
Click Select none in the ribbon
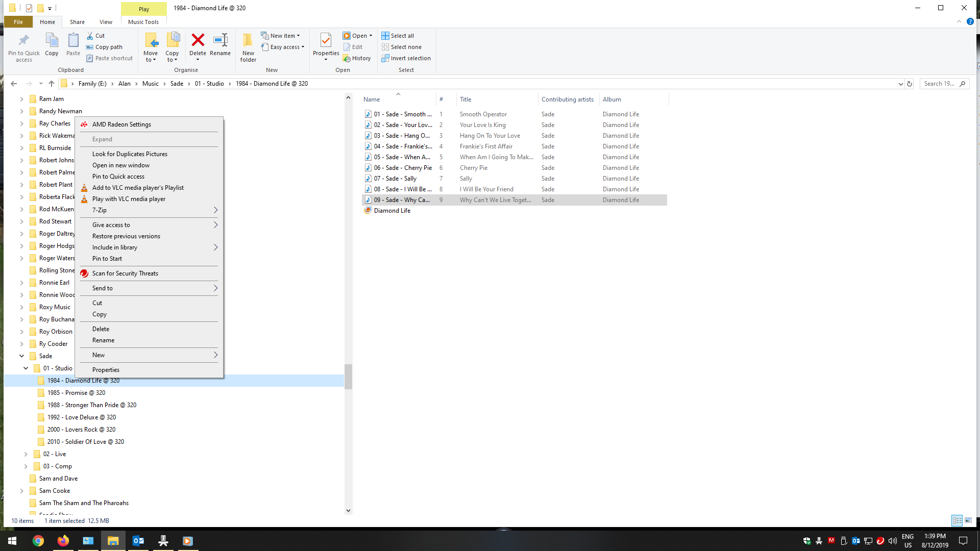tap(401, 47)
